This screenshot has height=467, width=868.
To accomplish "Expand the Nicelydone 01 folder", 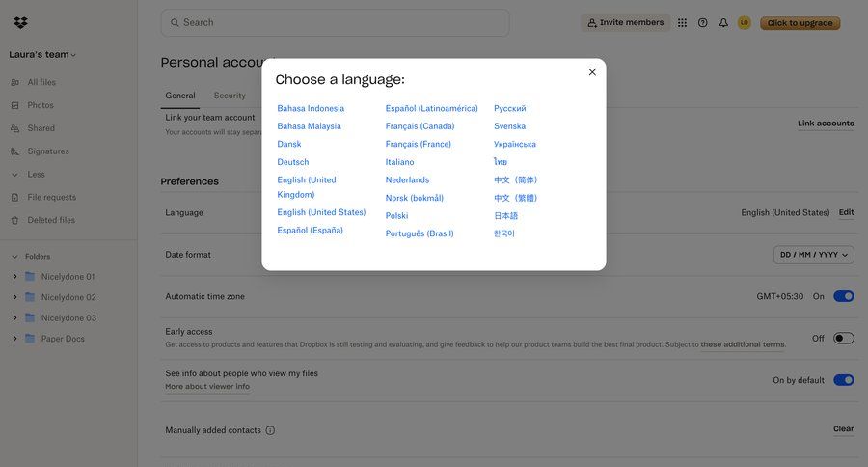I will [x=14, y=277].
